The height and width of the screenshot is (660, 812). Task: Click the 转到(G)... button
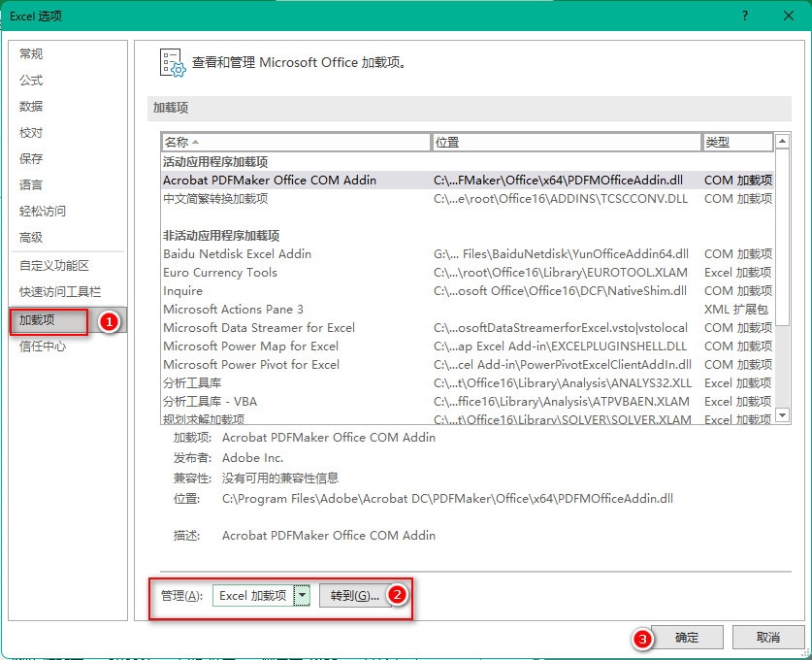pyautogui.click(x=354, y=596)
